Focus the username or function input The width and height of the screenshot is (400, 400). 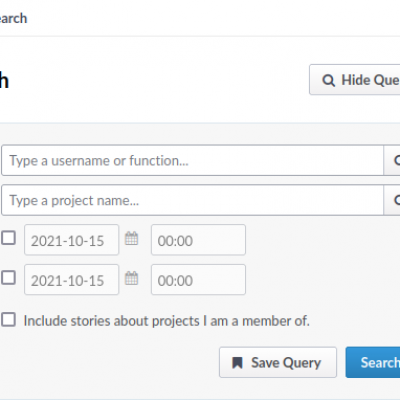193,160
